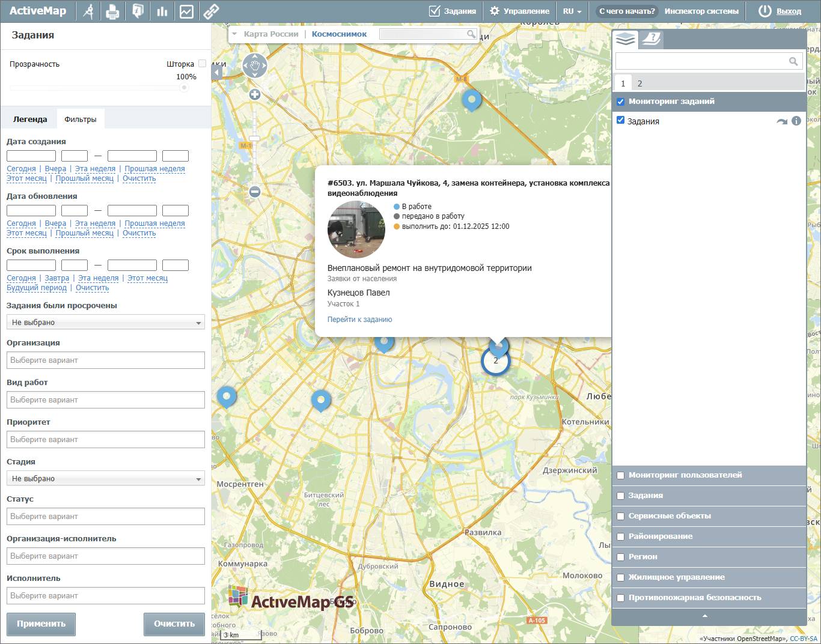Image resolution: width=821 pixels, height=644 pixels.
Task: Follow the Перейти к заданию link
Action: [359, 320]
